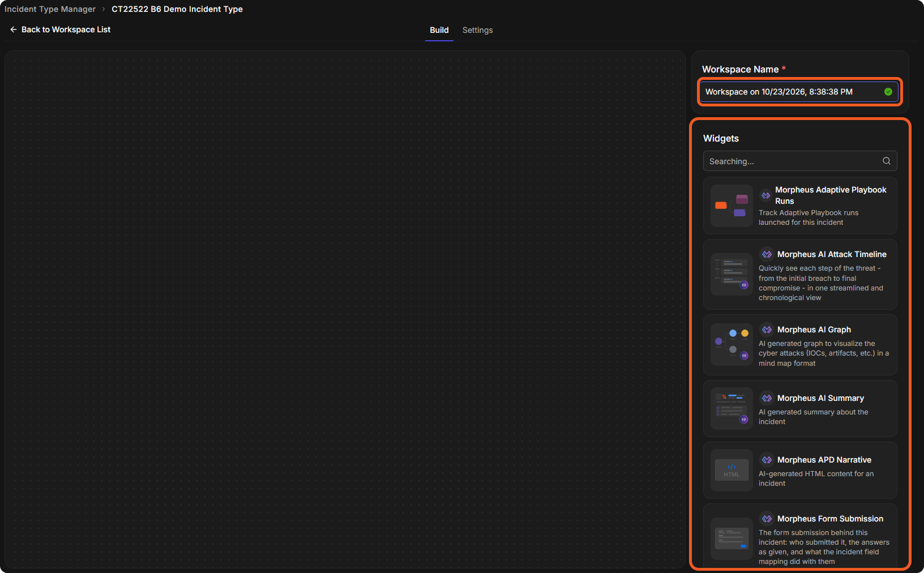
Task: Click the Morpheus logo icon beside APD Narrative
Action: [x=767, y=460]
